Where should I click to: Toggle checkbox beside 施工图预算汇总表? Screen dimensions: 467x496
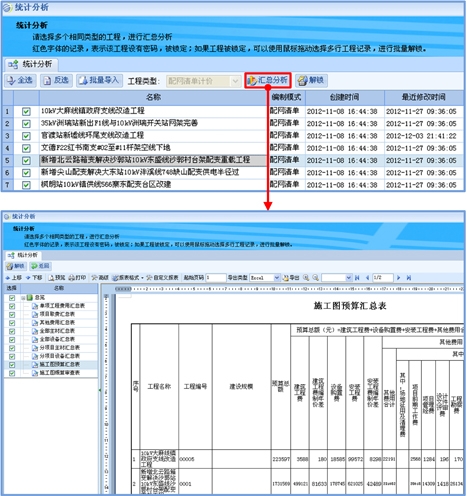click(12, 364)
